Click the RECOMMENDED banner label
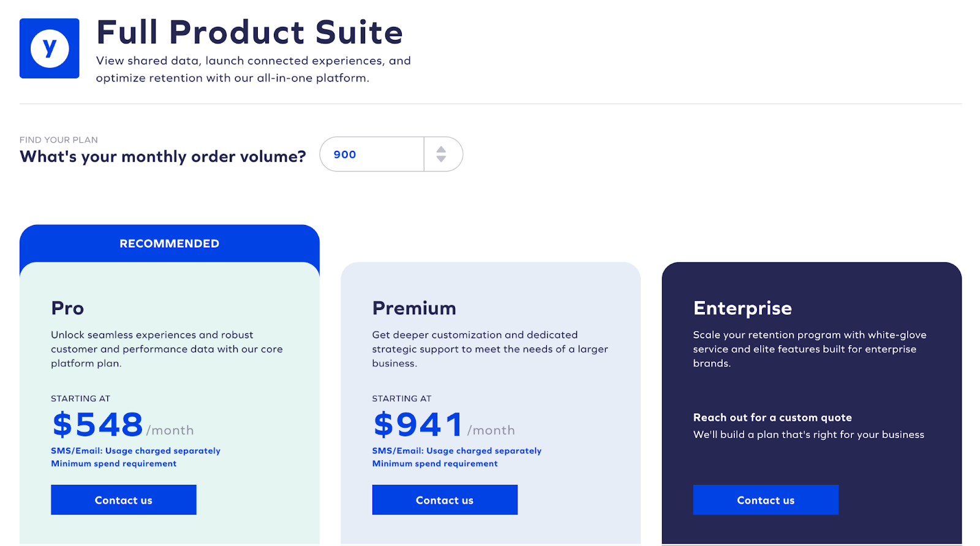Viewport: 980px width, 546px height. coord(170,243)
